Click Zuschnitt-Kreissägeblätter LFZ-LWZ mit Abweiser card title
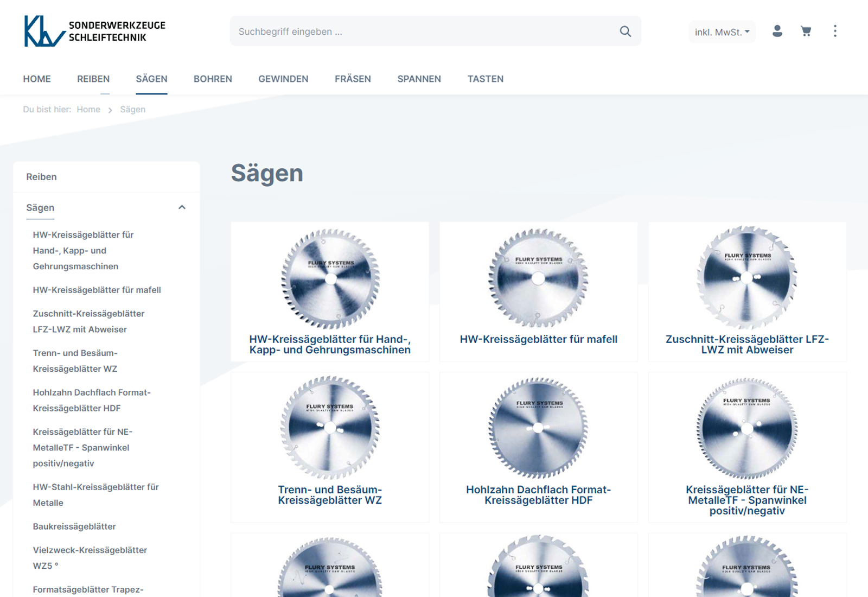This screenshot has height=597, width=868. tap(747, 345)
